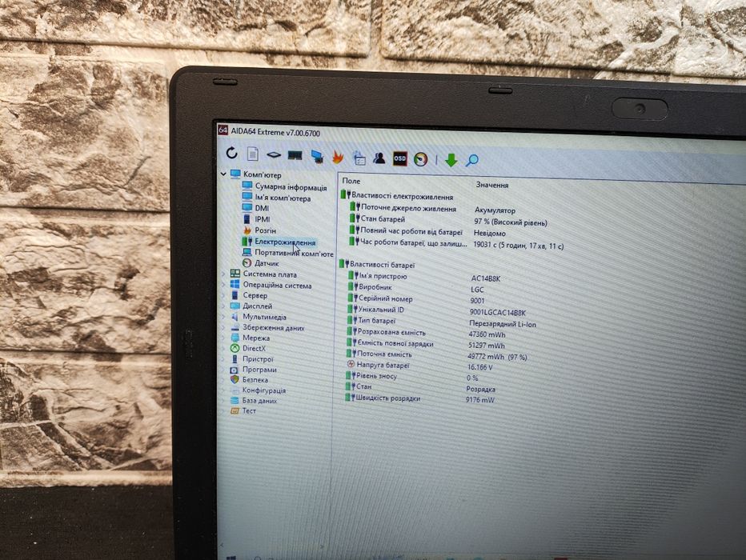Click the user silhouette toolbar icon

pos(379,158)
